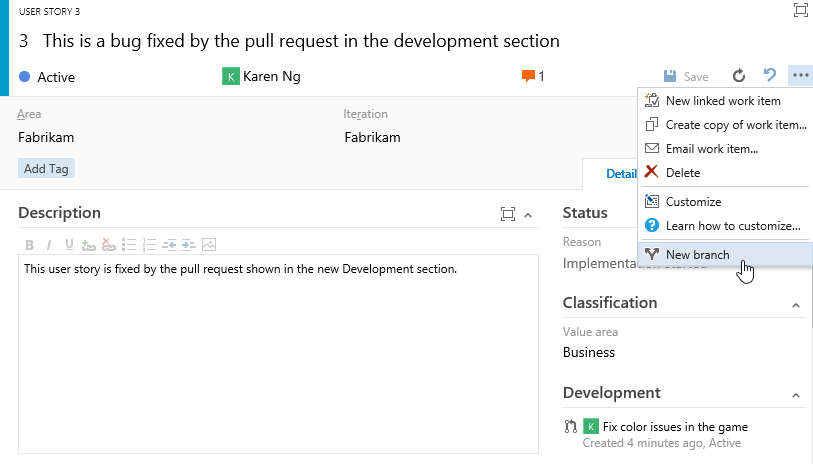Apply italic formatting in Description toolbar

(49, 245)
